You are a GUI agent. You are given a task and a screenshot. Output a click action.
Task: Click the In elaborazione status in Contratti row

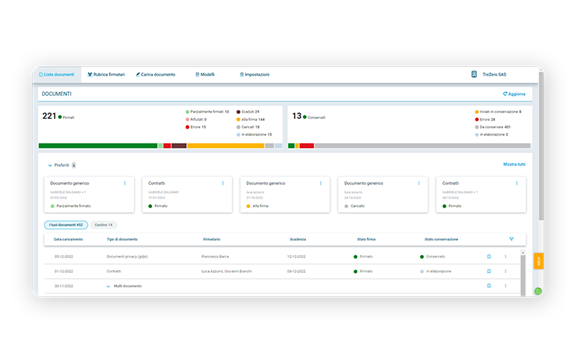pos(436,271)
